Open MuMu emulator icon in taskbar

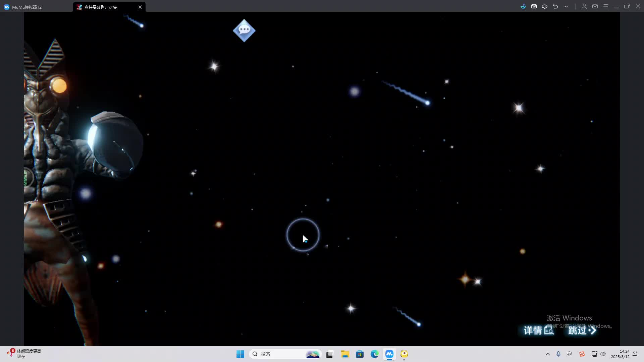click(389, 354)
